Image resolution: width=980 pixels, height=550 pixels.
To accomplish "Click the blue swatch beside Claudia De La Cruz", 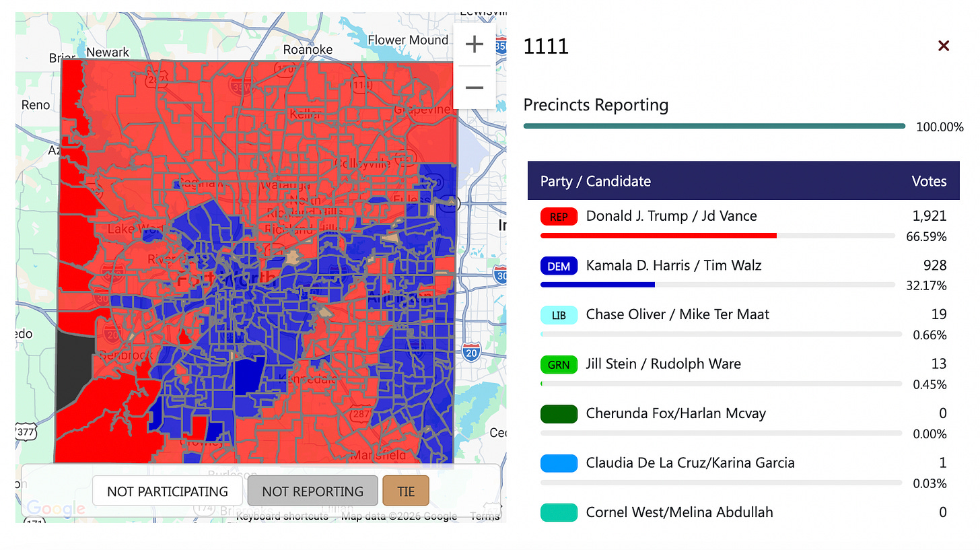I will tap(559, 463).
